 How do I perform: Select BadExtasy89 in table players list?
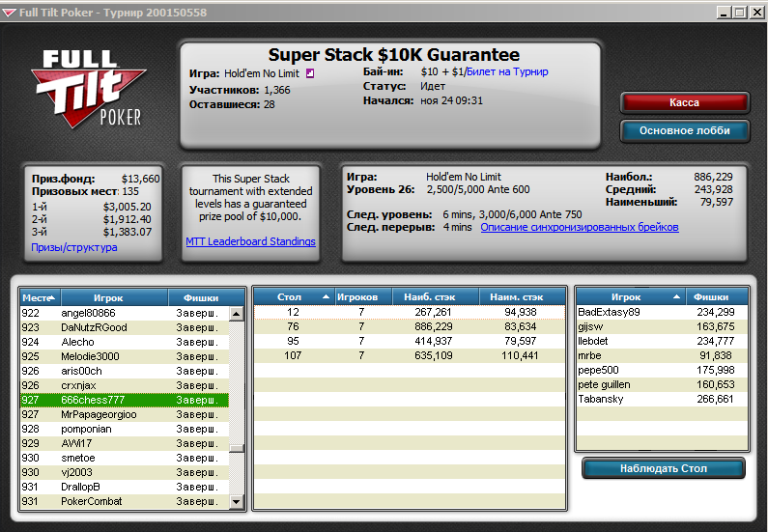click(662, 312)
